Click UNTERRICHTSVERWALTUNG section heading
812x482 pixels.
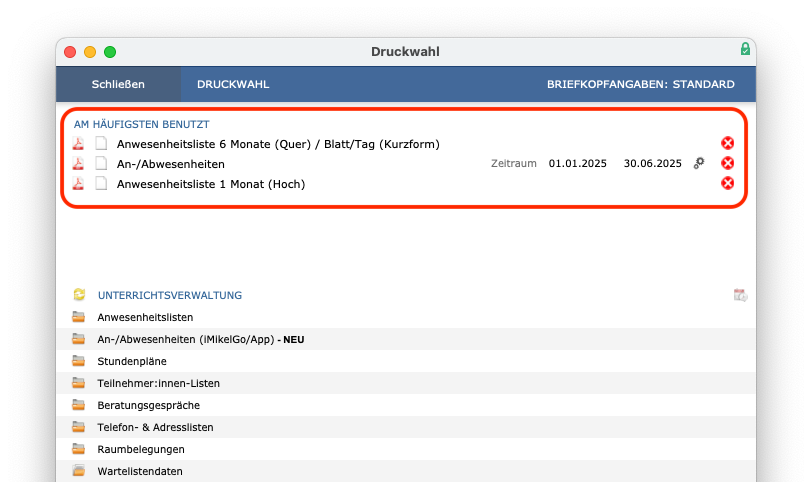[x=170, y=295]
